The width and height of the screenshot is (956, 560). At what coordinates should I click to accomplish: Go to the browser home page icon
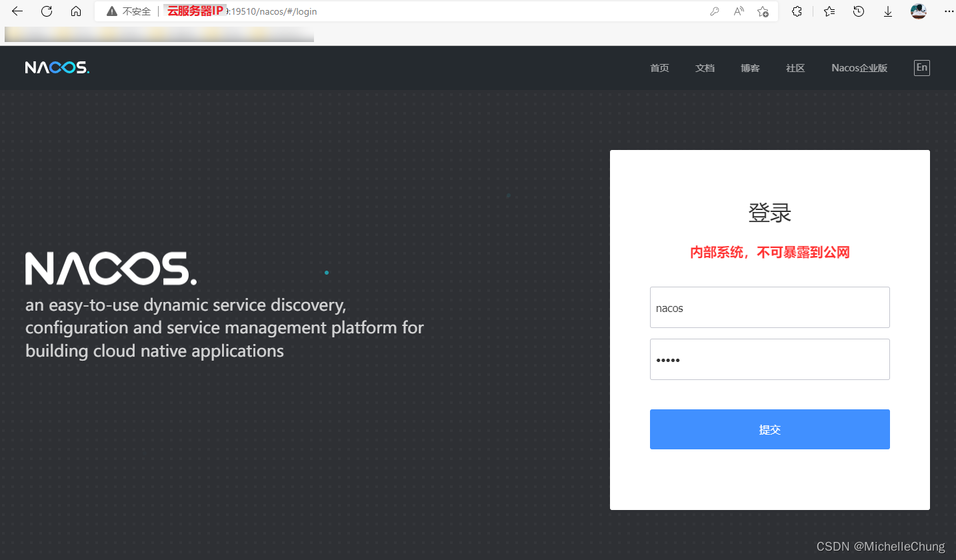pyautogui.click(x=75, y=11)
